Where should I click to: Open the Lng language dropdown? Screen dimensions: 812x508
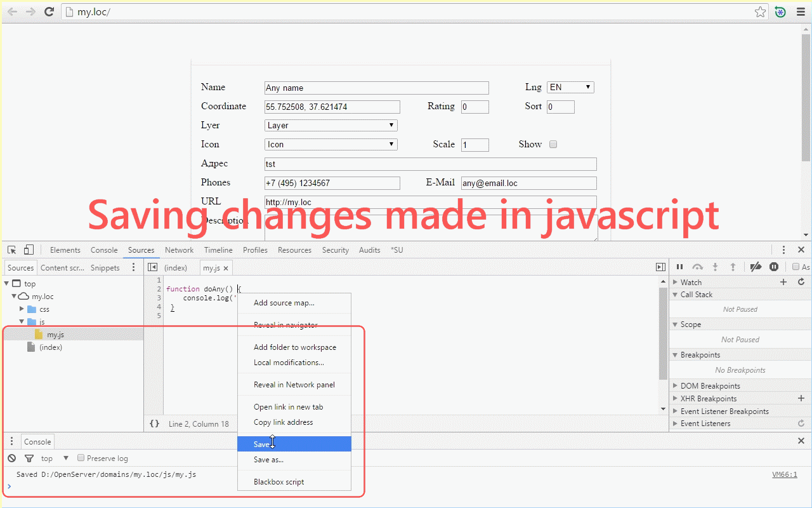tap(570, 88)
